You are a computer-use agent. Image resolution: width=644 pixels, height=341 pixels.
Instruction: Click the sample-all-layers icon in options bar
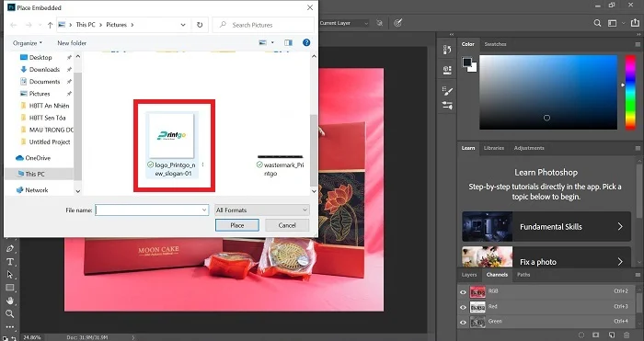379,23
